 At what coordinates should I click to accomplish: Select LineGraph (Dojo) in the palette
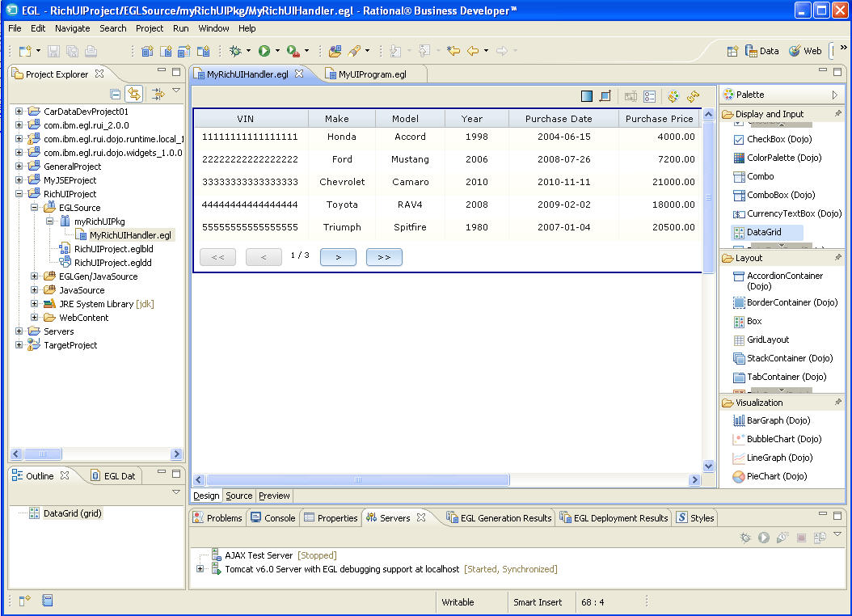pyautogui.click(x=773, y=458)
